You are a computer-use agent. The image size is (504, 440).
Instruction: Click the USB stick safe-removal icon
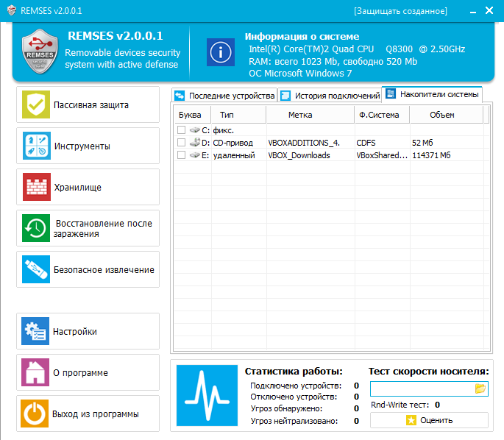click(36, 269)
